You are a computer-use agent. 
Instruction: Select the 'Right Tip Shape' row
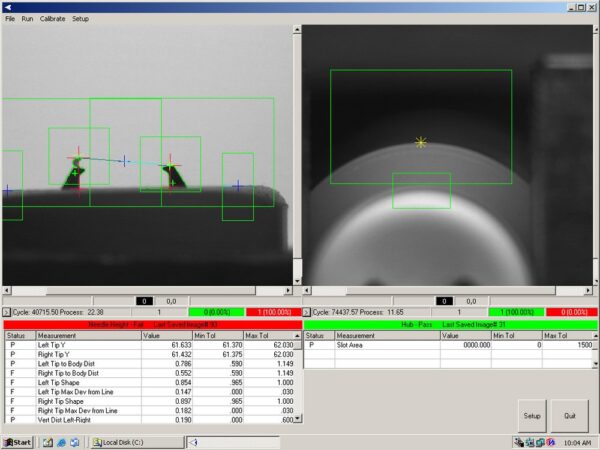[x=150, y=401]
